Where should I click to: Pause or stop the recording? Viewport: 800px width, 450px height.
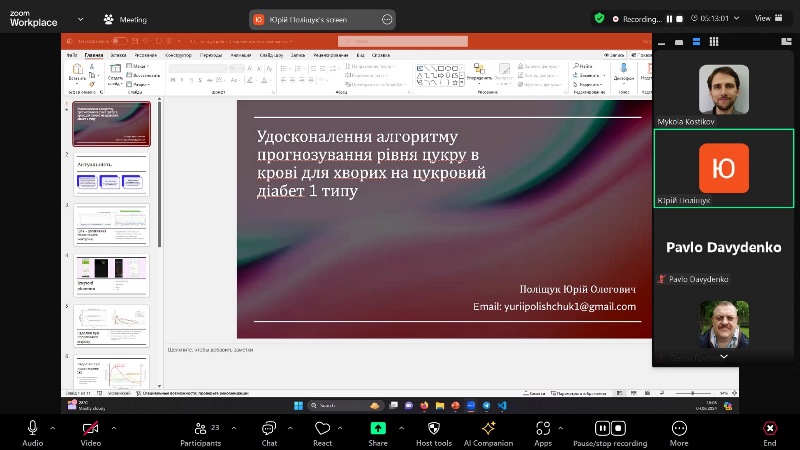click(610, 428)
